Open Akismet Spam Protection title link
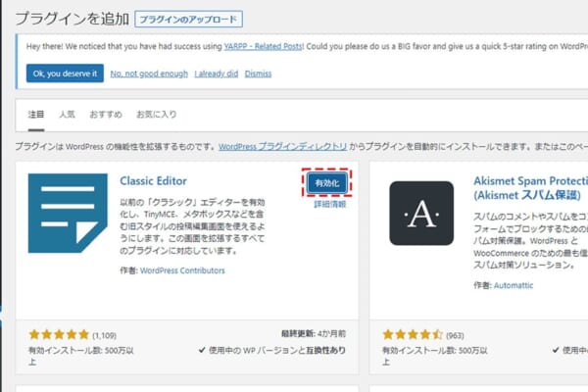 click(530, 188)
